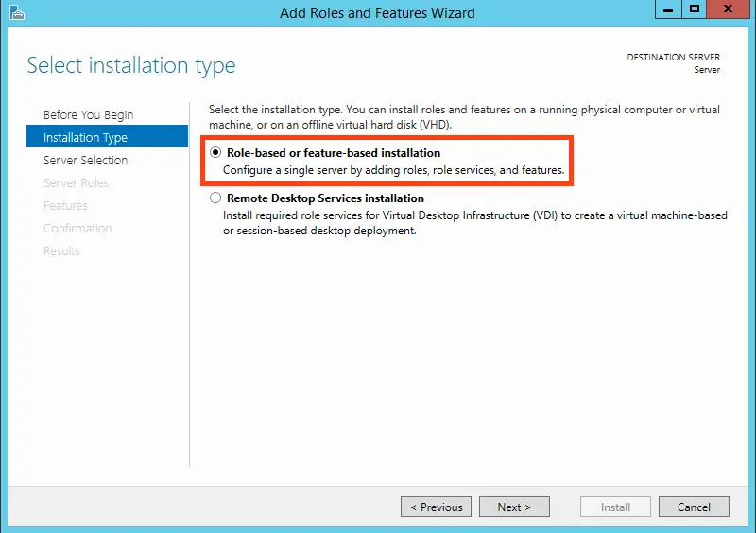Open the Server Selection step
This screenshot has height=533, width=756.
pos(85,160)
